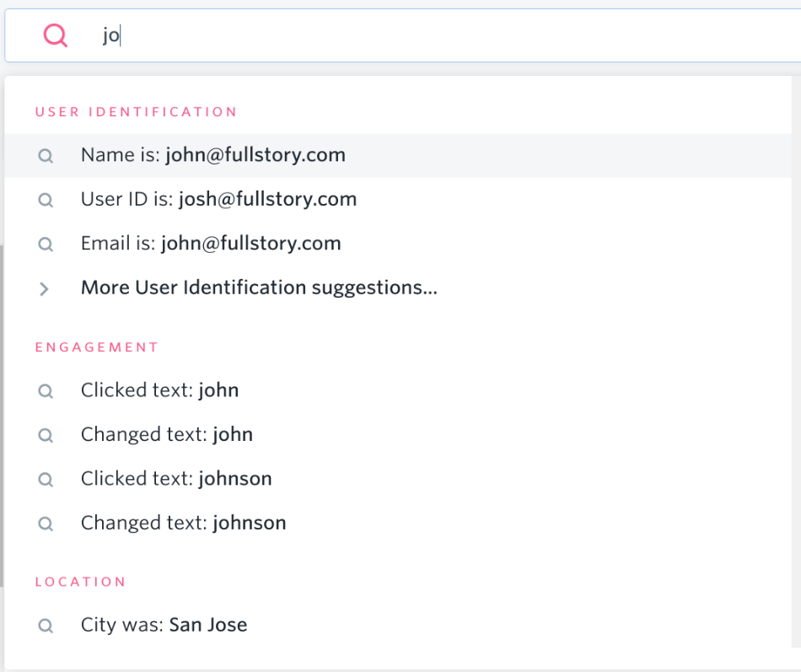
Task: Select suggestion Name is: john@fullstory.com
Action: 398,155
